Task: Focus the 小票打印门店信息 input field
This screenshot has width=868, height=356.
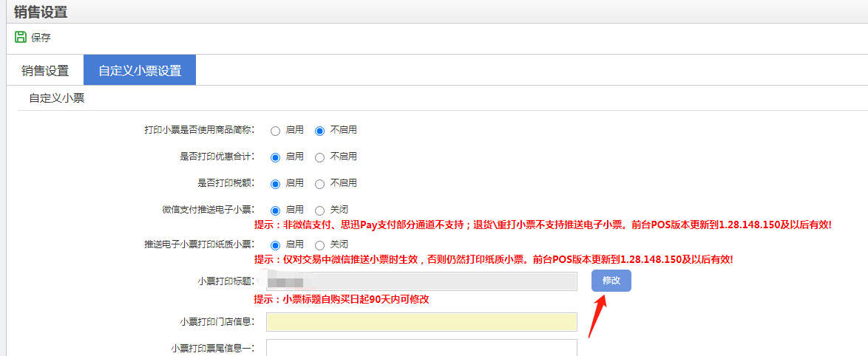Action: click(421, 322)
